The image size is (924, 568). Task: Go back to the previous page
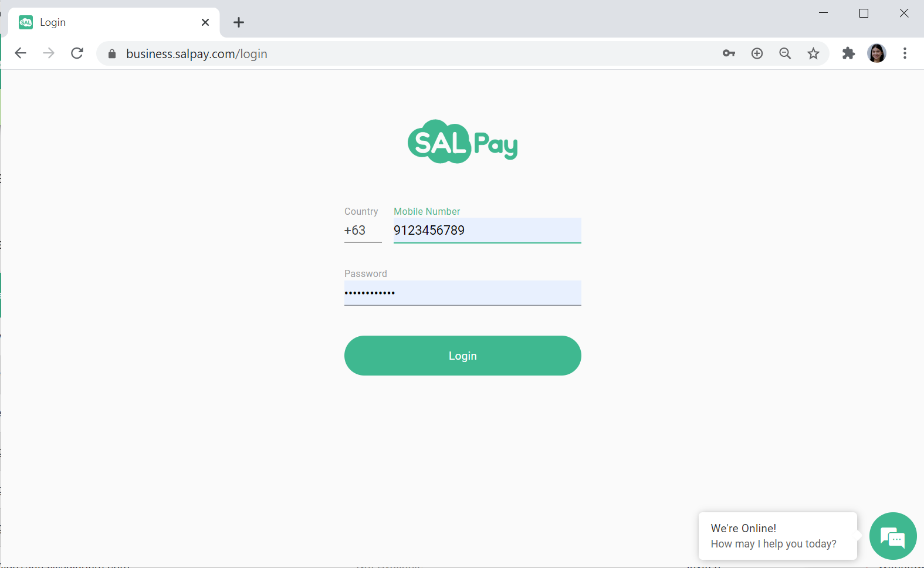point(21,53)
